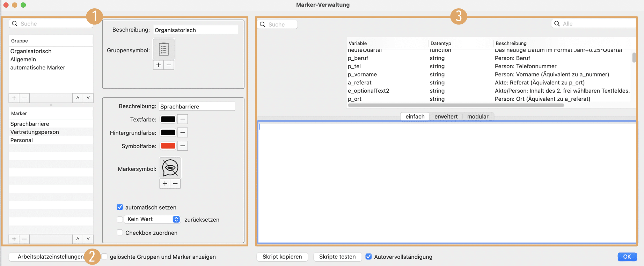Open the Kein Wert dropdown

pos(152,219)
